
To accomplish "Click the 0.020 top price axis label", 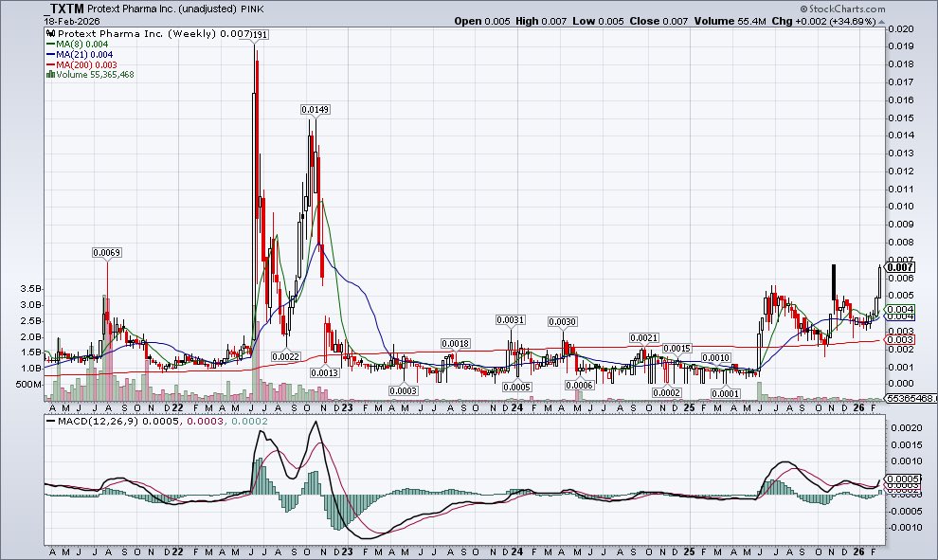I will (x=901, y=28).
